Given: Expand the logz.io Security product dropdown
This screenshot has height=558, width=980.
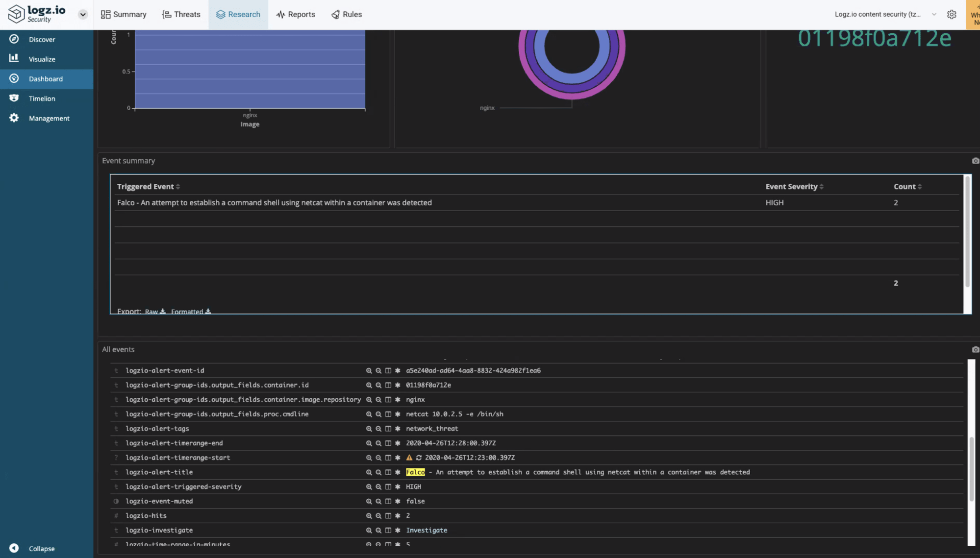Looking at the screenshot, I should click(82, 14).
